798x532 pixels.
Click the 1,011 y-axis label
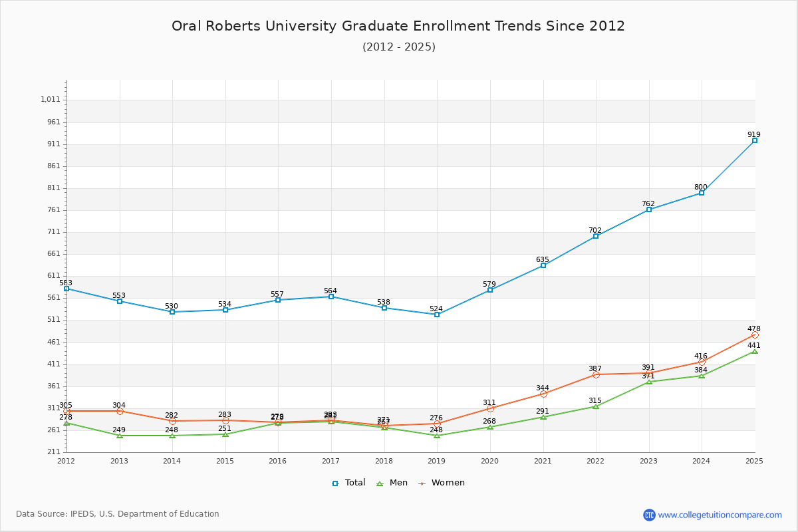point(51,100)
